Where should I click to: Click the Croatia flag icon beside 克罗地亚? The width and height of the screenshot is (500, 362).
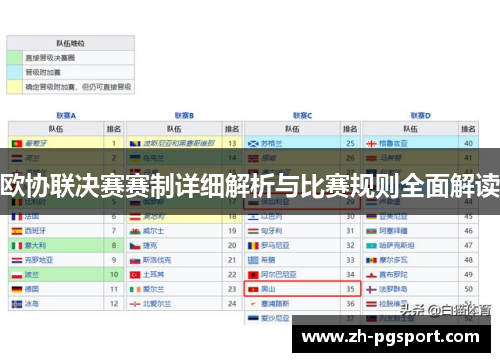coord(17,260)
